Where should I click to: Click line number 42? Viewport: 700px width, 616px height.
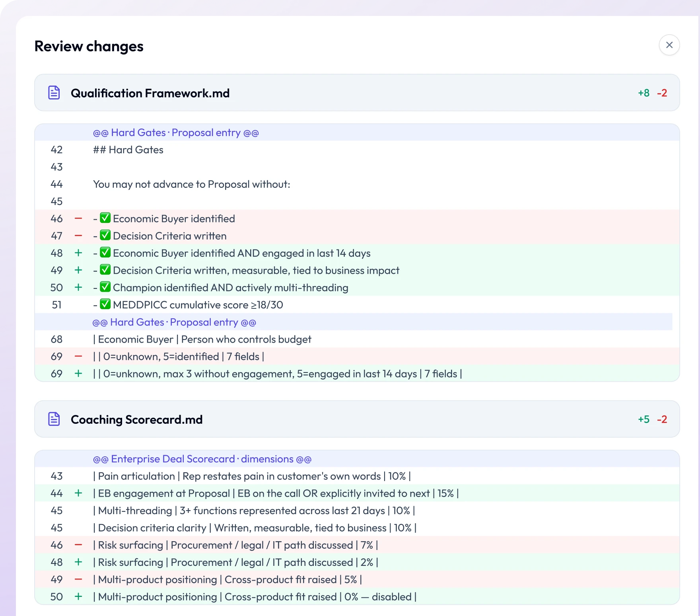[x=56, y=150]
